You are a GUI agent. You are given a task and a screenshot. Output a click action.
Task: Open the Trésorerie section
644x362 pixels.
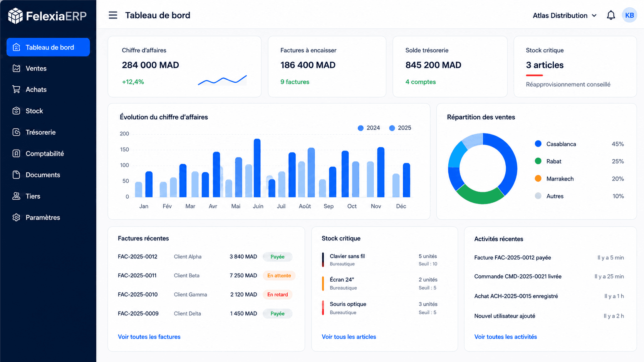click(48, 132)
